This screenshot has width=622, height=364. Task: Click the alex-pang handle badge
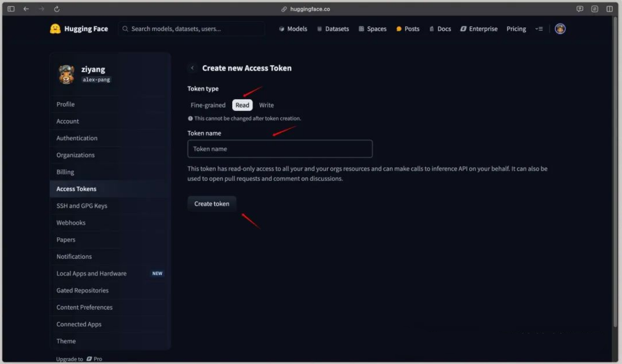[x=96, y=80]
